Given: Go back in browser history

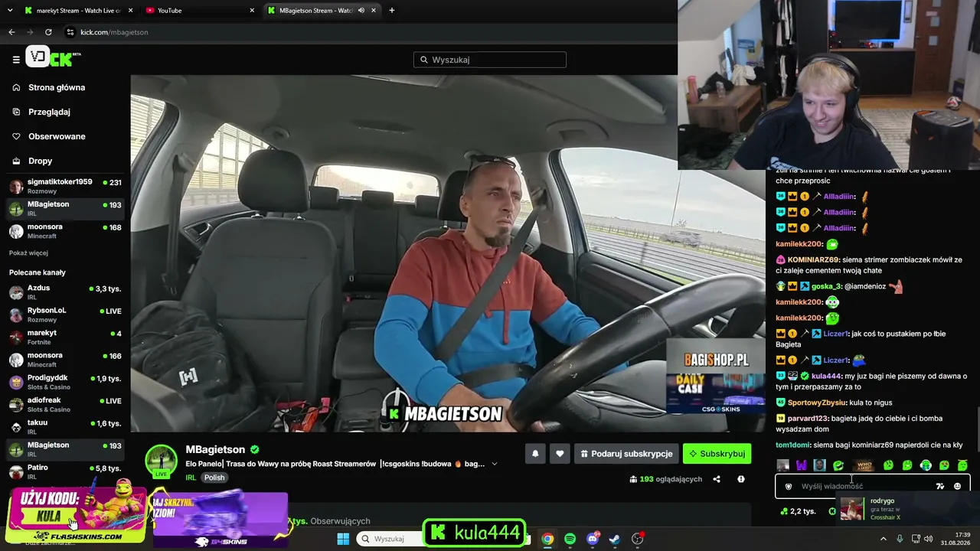Looking at the screenshot, I should 11,32.
